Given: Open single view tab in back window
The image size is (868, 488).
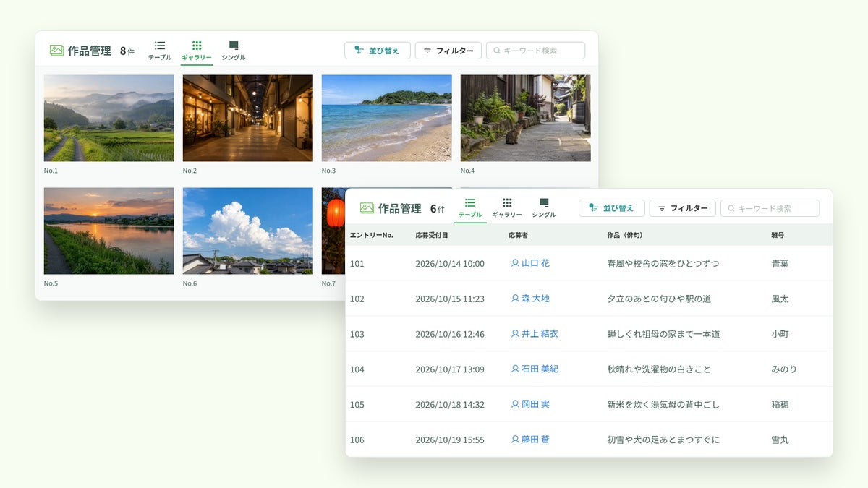Looking at the screenshot, I should (x=234, y=51).
